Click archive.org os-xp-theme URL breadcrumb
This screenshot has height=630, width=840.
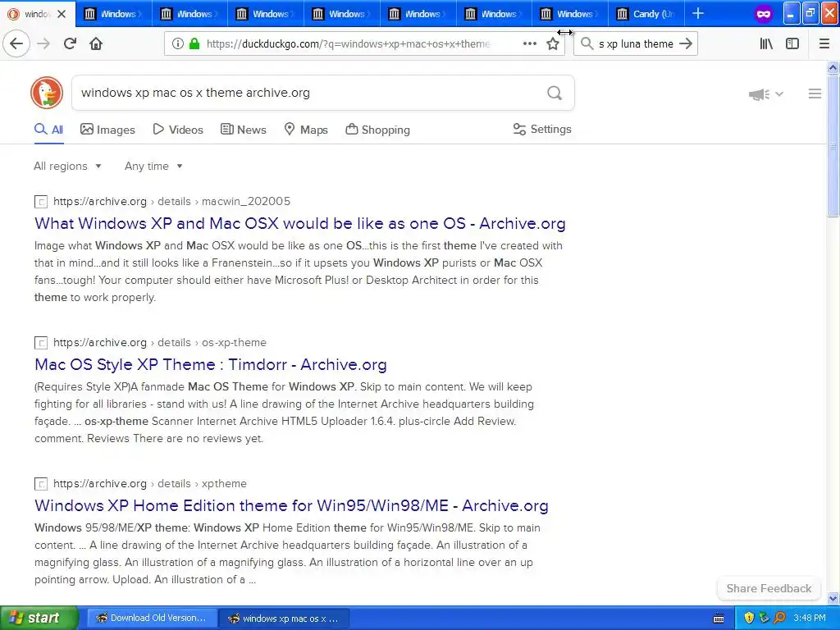tap(160, 342)
